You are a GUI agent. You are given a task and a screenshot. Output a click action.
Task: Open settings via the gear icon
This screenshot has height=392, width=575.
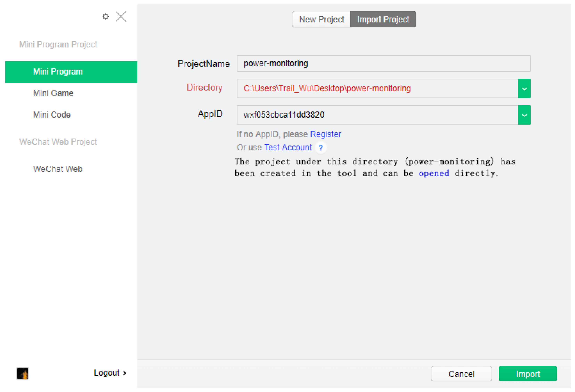(x=106, y=17)
